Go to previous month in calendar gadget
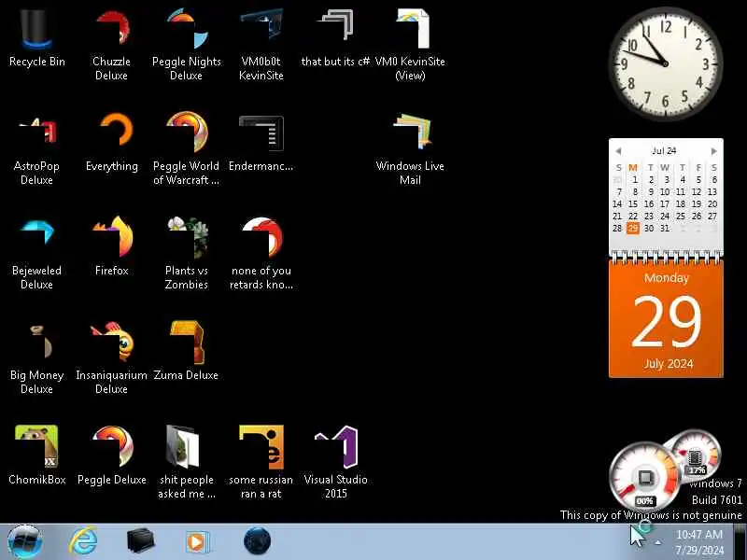747x560 pixels. pyautogui.click(x=618, y=151)
